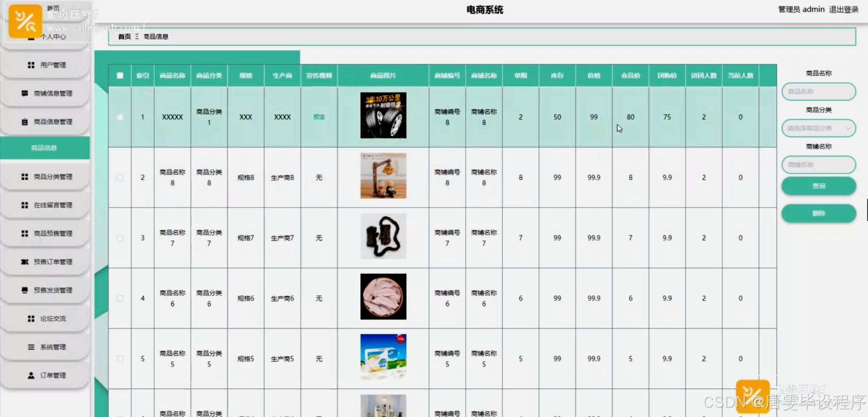Click the 商品图片 column header

(383, 75)
